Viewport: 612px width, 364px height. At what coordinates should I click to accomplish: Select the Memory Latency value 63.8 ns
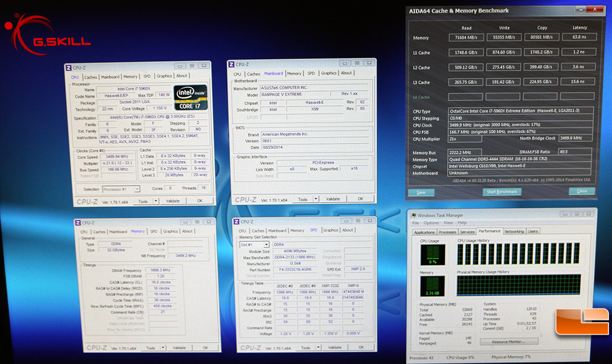click(x=579, y=37)
